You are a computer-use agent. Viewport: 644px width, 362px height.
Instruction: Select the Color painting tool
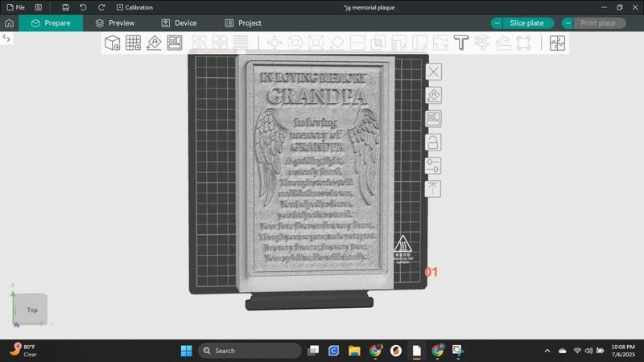(x=440, y=43)
